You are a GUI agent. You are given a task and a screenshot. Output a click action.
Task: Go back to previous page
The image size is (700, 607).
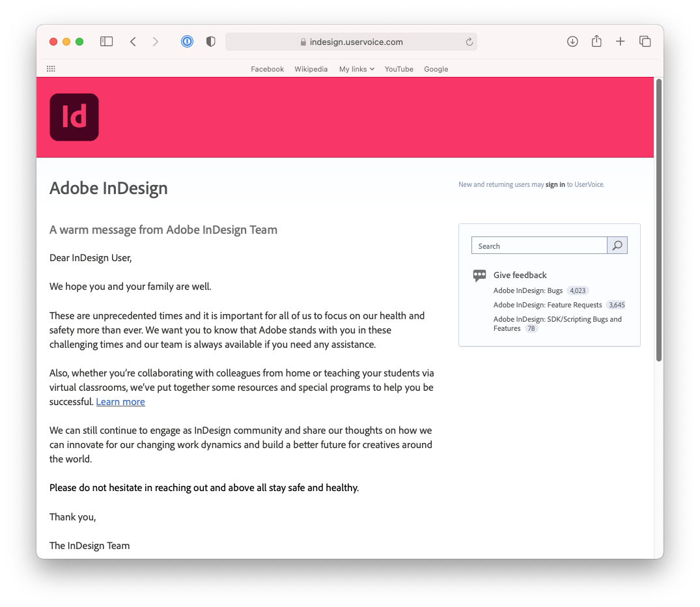[133, 42]
